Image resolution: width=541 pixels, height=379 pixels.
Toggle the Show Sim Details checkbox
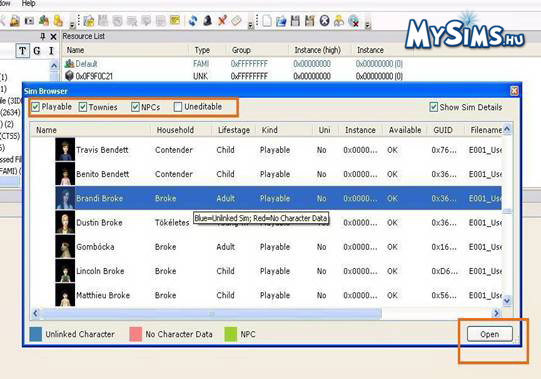[x=434, y=107]
